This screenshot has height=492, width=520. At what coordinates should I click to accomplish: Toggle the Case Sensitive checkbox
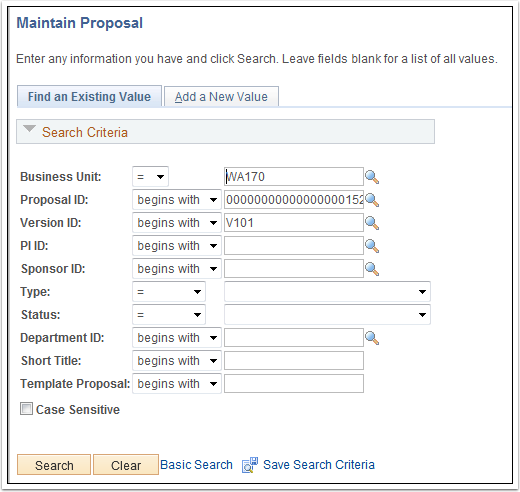pos(26,409)
